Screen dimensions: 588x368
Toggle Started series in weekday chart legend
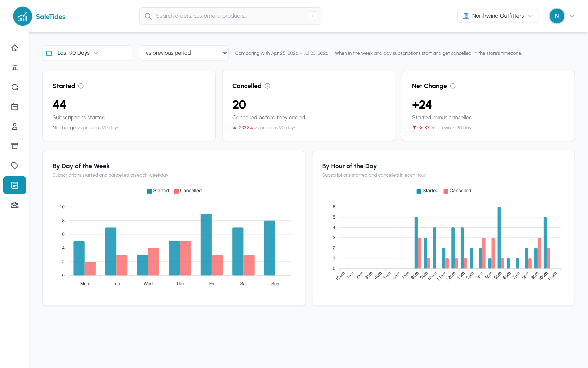click(x=158, y=191)
